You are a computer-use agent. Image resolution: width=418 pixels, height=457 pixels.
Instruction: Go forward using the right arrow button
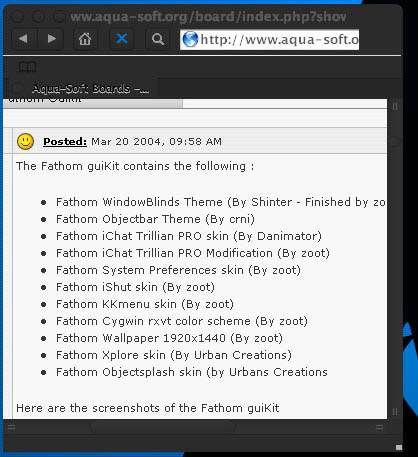[x=51, y=39]
